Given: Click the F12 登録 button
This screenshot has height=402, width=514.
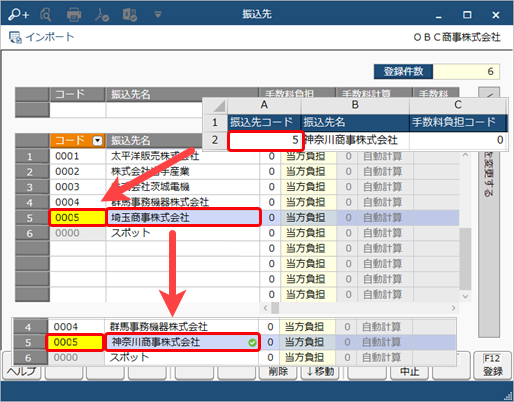Looking at the screenshot, I should click(x=492, y=365).
